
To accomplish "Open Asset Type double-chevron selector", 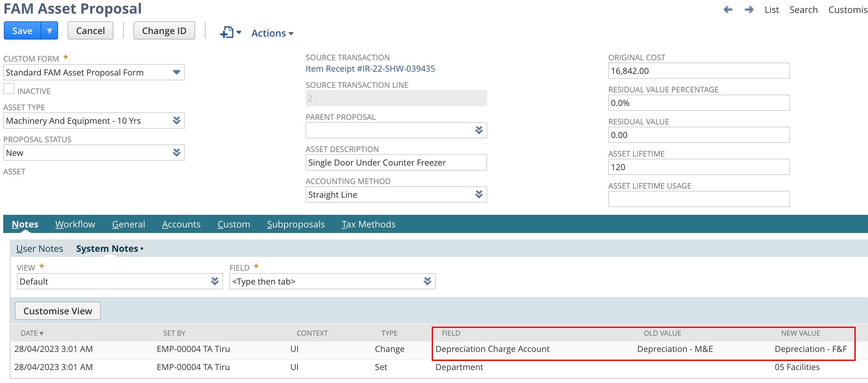I will pos(176,121).
